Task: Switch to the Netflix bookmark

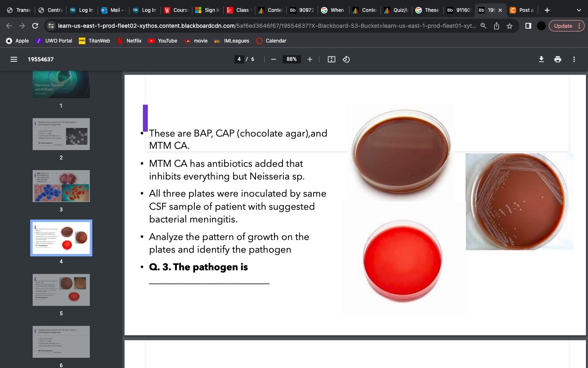Action: point(129,41)
